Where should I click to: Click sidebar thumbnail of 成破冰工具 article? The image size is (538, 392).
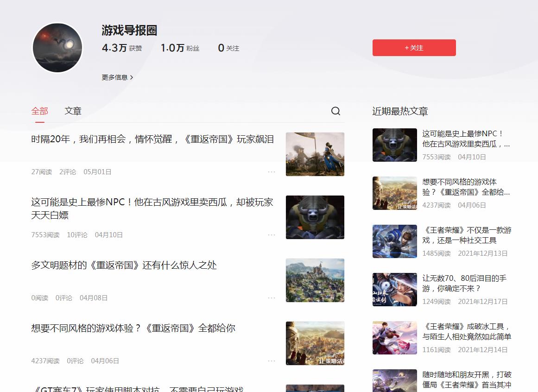395,338
